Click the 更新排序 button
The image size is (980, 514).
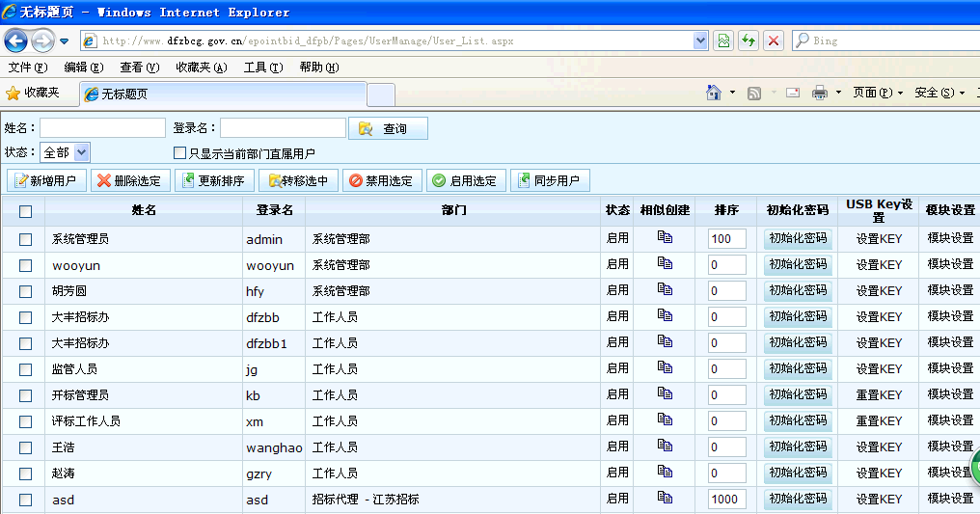[214, 180]
